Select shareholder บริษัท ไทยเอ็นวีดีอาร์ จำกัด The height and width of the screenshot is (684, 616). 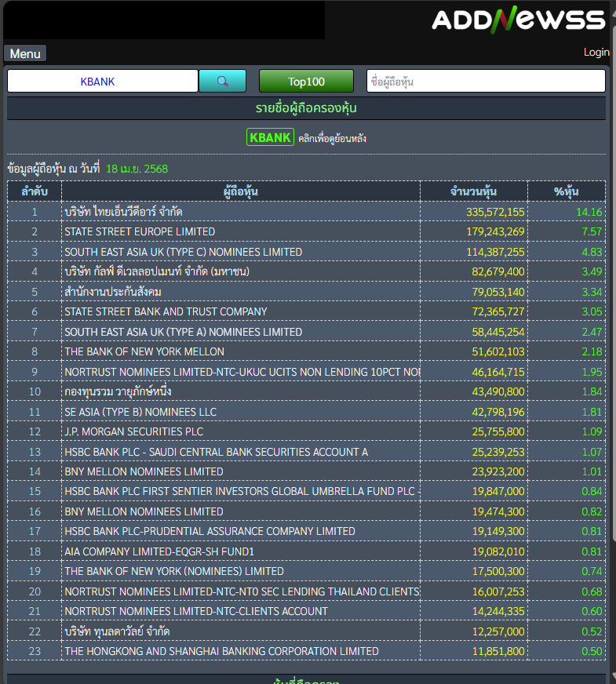click(x=123, y=212)
